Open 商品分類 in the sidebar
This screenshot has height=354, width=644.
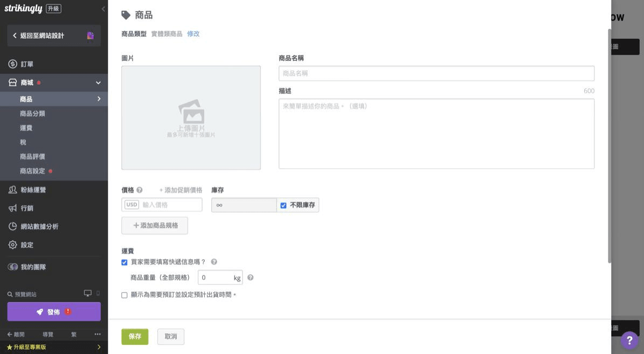click(x=32, y=114)
